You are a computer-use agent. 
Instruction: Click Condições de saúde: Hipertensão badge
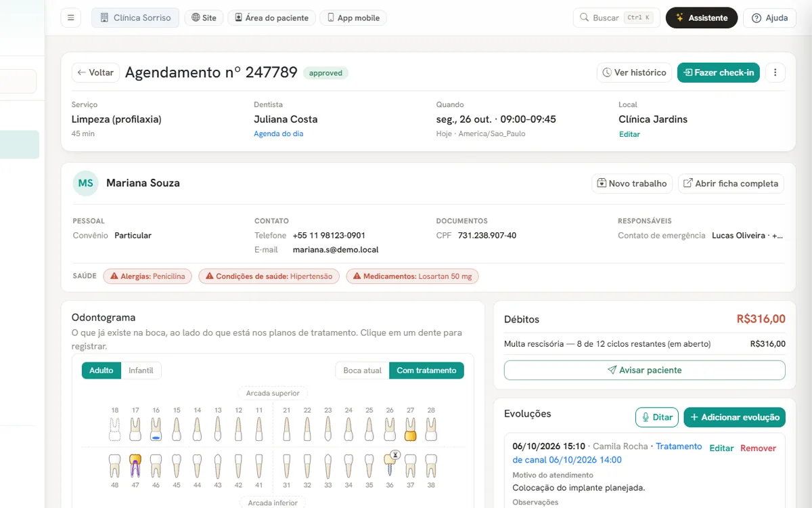pyautogui.click(x=269, y=276)
